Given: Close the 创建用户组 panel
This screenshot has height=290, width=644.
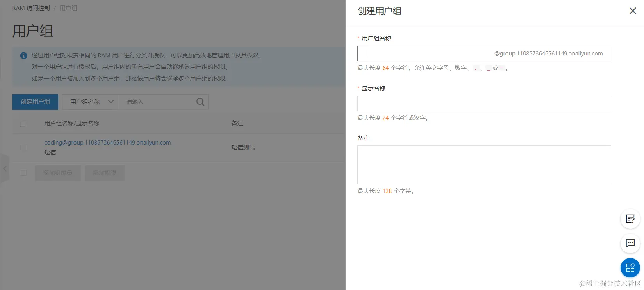Looking at the screenshot, I should tap(633, 11).
